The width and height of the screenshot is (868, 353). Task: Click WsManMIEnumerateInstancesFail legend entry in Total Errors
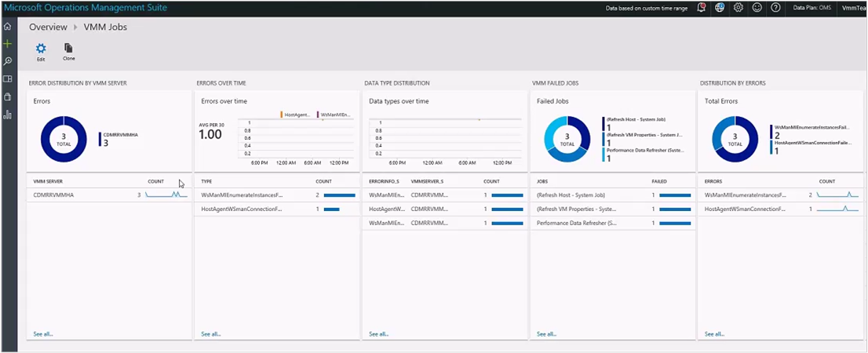[810, 131]
